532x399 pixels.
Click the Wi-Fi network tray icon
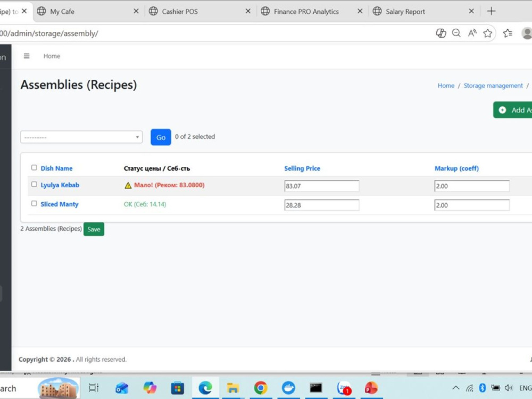(x=470, y=388)
